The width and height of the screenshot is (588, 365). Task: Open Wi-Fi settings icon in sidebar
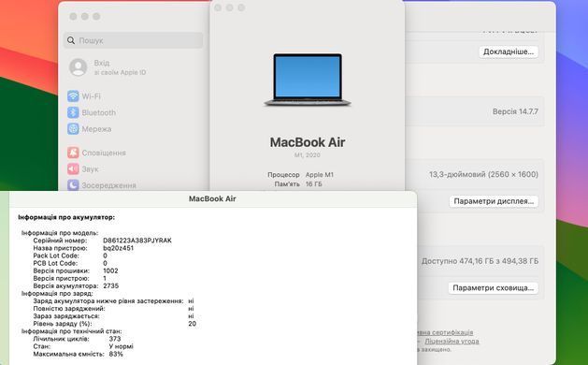[73, 96]
